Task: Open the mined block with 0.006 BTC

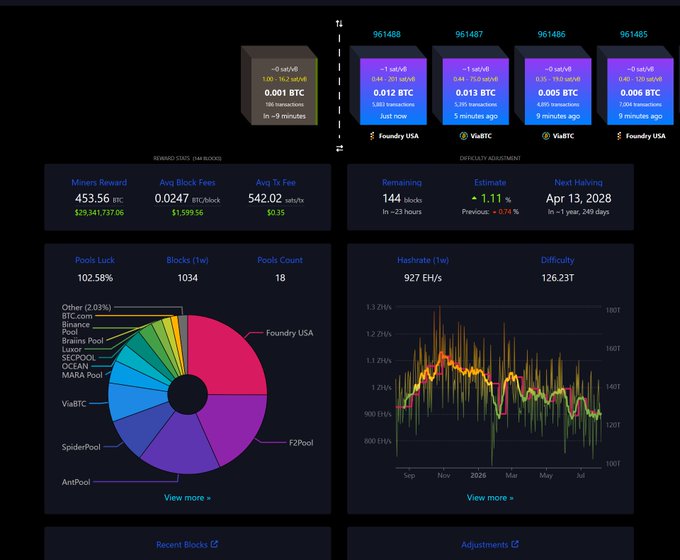Action: (641, 92)
